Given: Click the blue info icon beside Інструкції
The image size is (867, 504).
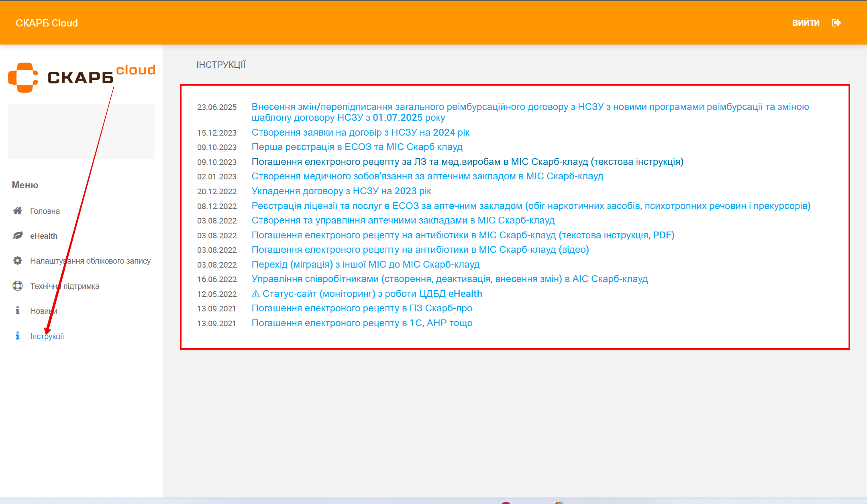Looking at the screenshot, I should [x=17, y=336].
